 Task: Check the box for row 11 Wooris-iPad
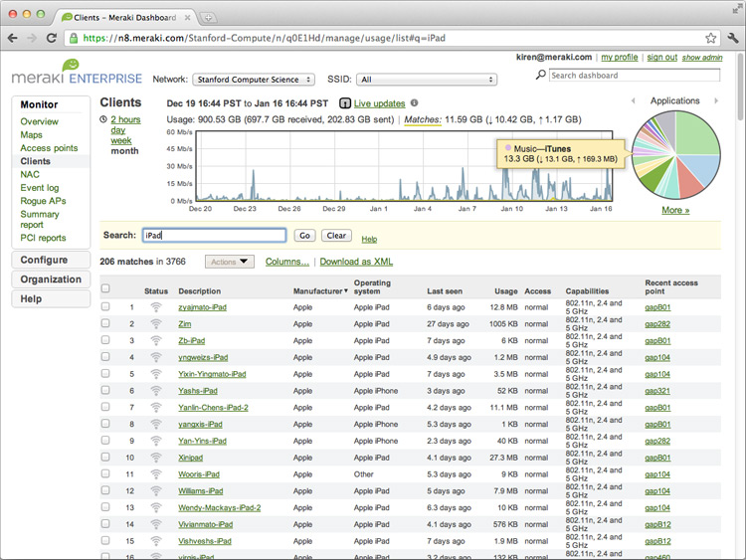[105, 473]
